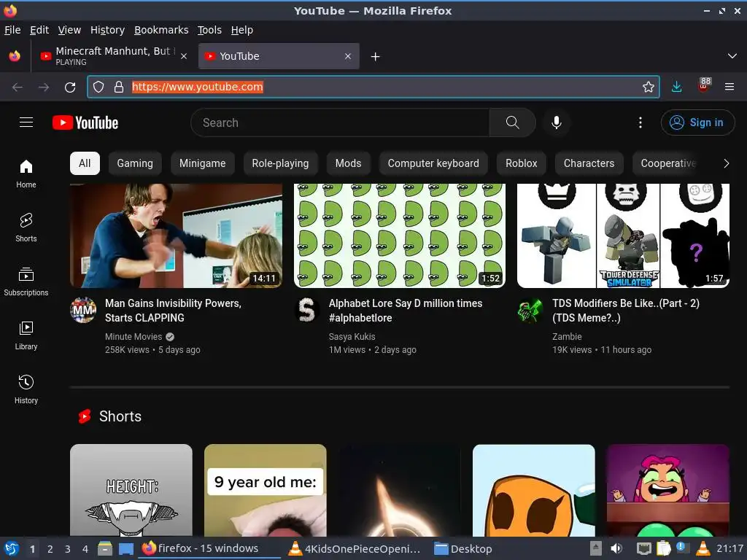Screen dimensions: 747x560
Task: Click the YouTube search field
Action: tap(340, 122)
